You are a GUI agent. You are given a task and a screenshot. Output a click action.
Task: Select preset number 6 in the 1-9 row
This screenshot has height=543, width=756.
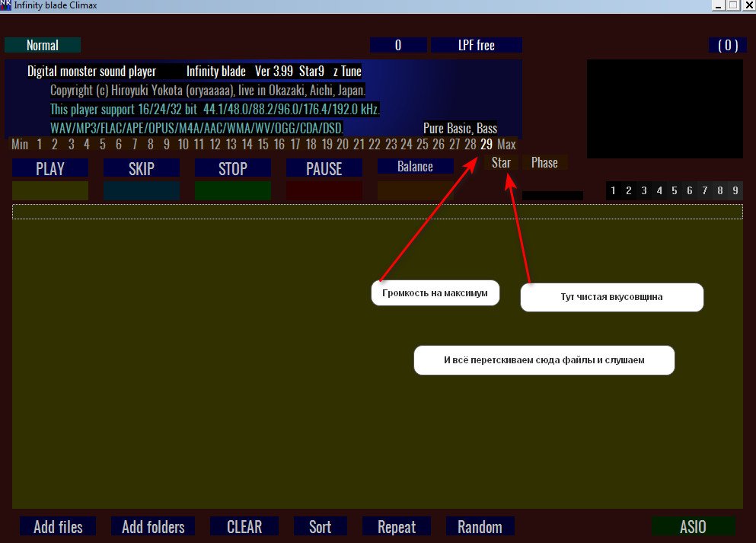pyautogui.click(x=690, y=190)
